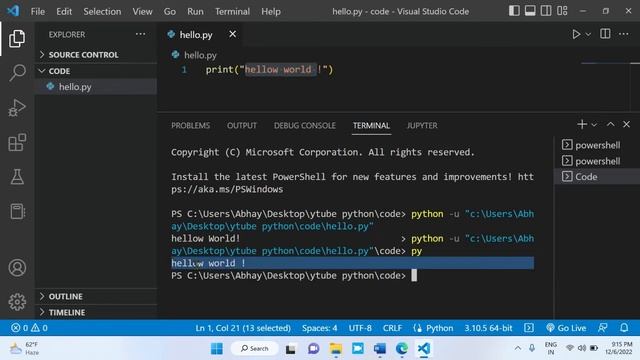Screen dimensions: 640x360
Task: Open the Testing flask view
Action: pyautogui.click(x=17, y=177)
